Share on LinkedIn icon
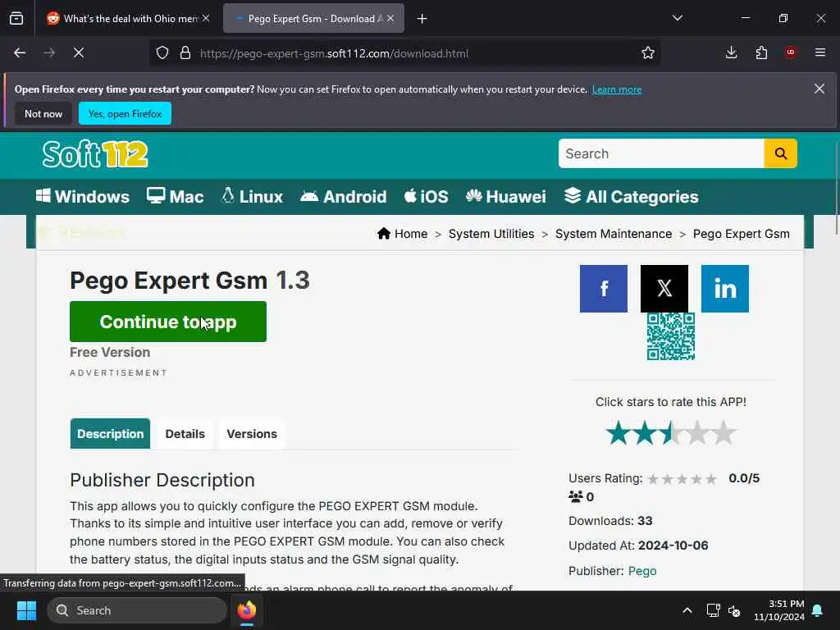 pyautogui.click(x=725, y=289)
